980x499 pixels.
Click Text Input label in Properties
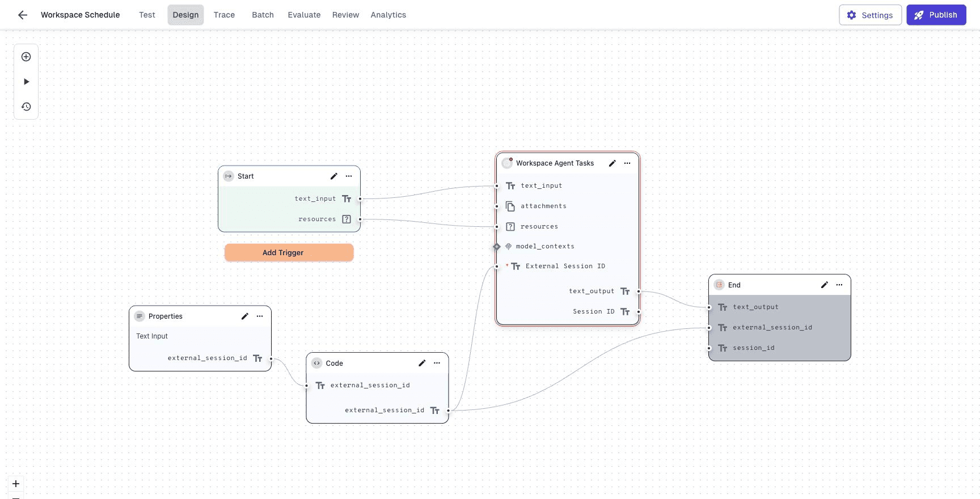pos(152,336)
